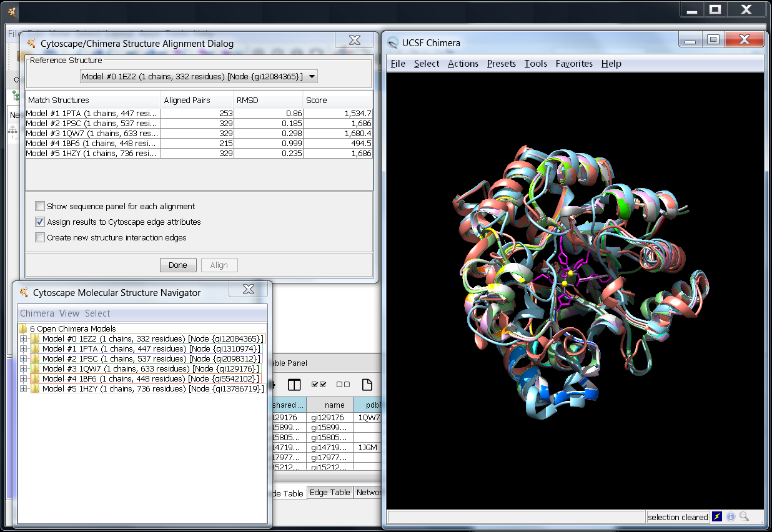Click the lightning bolt icon in Chimera status bar

tap(717, 516)
